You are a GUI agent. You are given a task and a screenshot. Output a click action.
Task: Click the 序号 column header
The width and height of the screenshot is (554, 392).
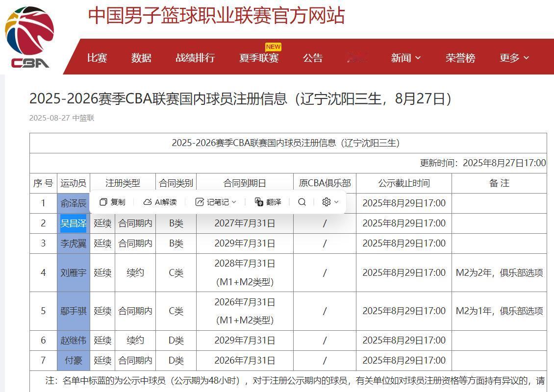pos(43,183)
